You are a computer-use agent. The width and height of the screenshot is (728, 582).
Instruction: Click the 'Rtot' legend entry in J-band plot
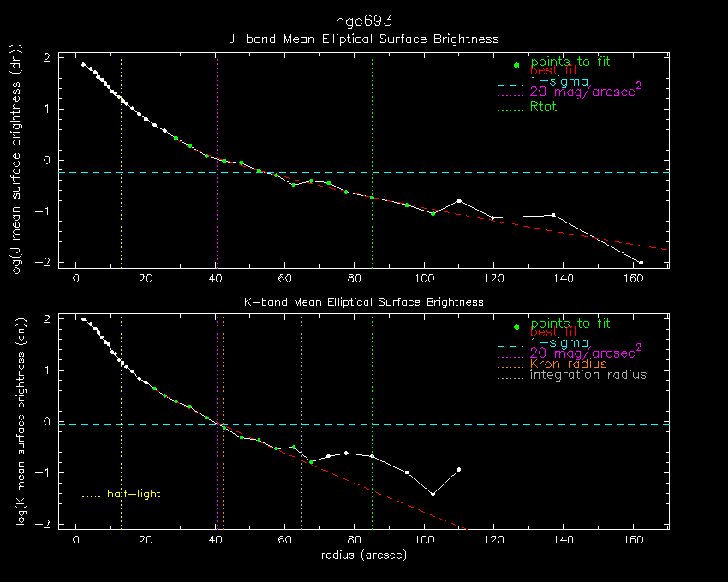click(x=543, y=107)
